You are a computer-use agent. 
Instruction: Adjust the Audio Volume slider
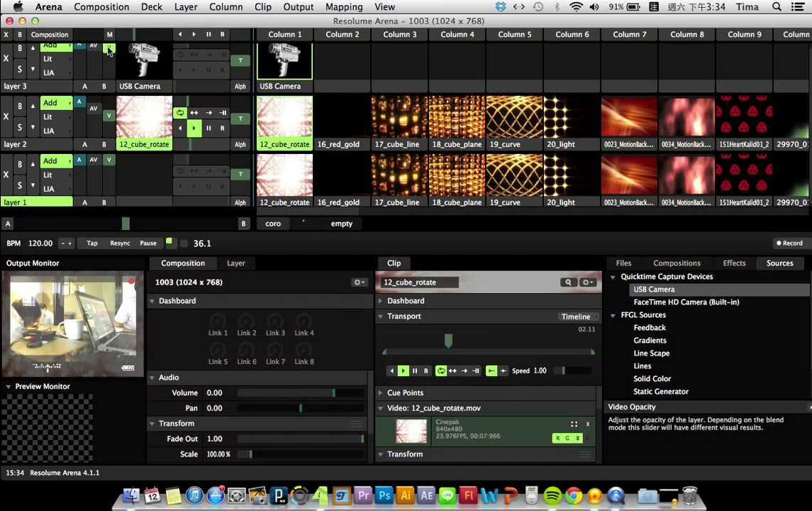click(x=301, y=393)
